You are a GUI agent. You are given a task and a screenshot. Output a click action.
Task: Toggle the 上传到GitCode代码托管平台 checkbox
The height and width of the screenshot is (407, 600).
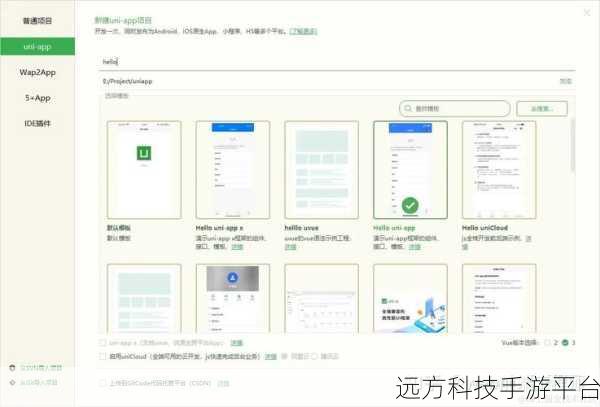coord(103,383)
